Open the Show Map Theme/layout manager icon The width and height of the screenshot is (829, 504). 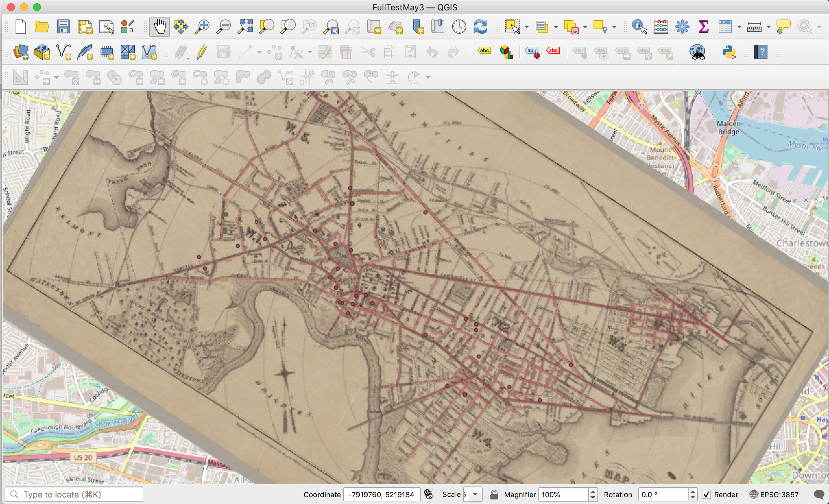(x=107, y=27)
